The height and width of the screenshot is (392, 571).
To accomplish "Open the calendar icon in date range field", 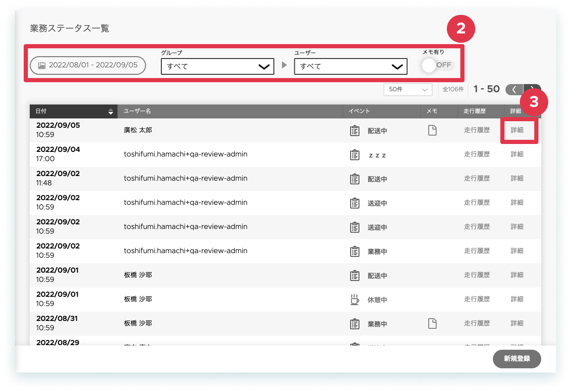I will pos(42,65).
